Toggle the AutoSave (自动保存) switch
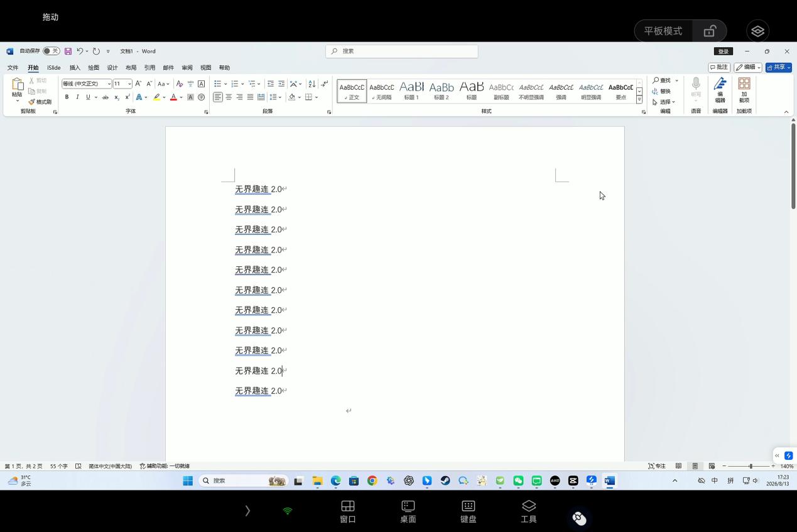Screen dimensions: 797x532 [52, 51]
